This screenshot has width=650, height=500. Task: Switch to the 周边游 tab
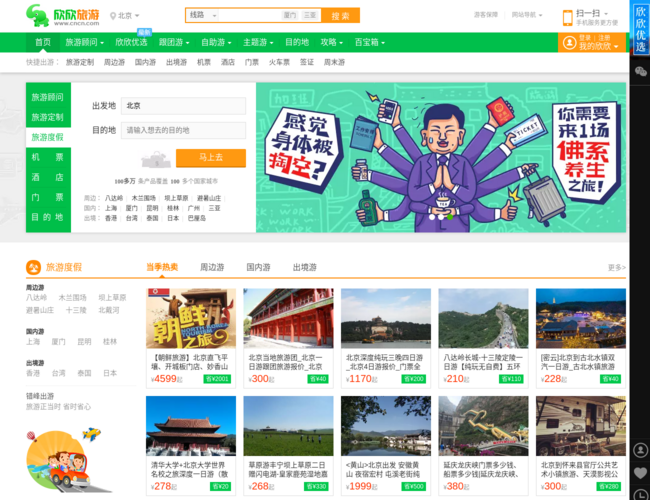pos(212,267)
